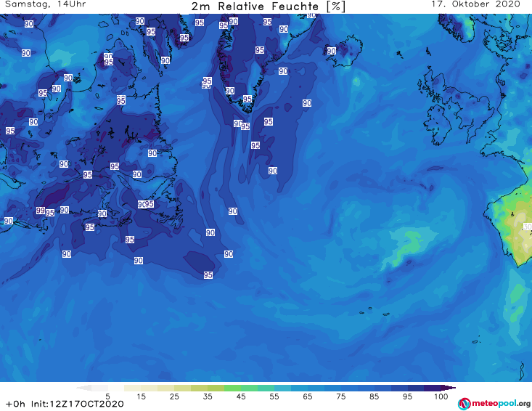Select the title '2m Relative Feuchte [%]'
Screen dimensions: 532x411
pos(268,7)
